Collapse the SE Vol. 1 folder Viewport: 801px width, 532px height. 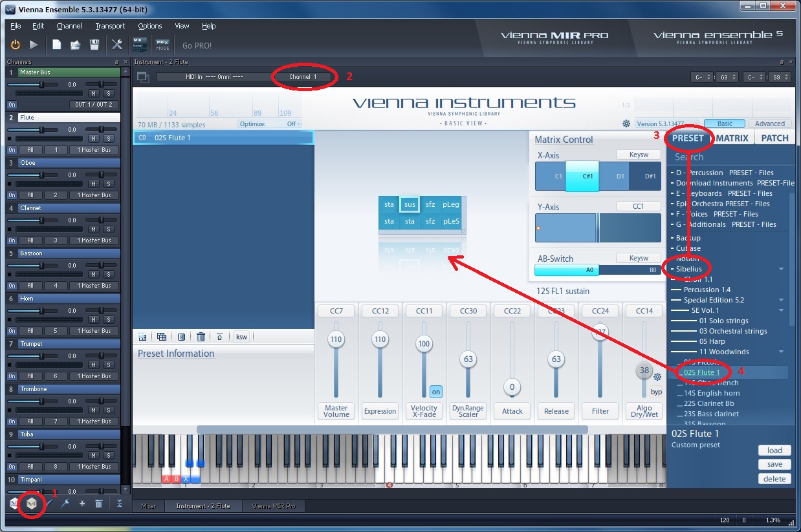point(782,310)
